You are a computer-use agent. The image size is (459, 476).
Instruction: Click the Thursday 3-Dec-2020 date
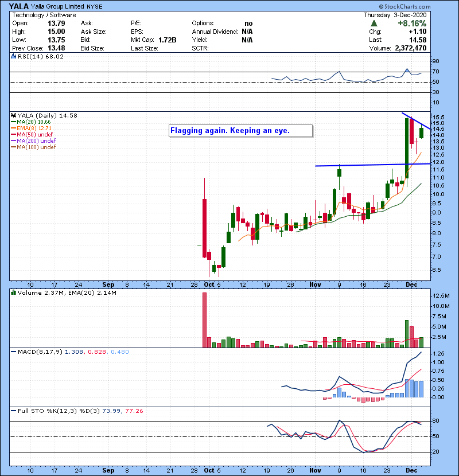click(395, 15)
